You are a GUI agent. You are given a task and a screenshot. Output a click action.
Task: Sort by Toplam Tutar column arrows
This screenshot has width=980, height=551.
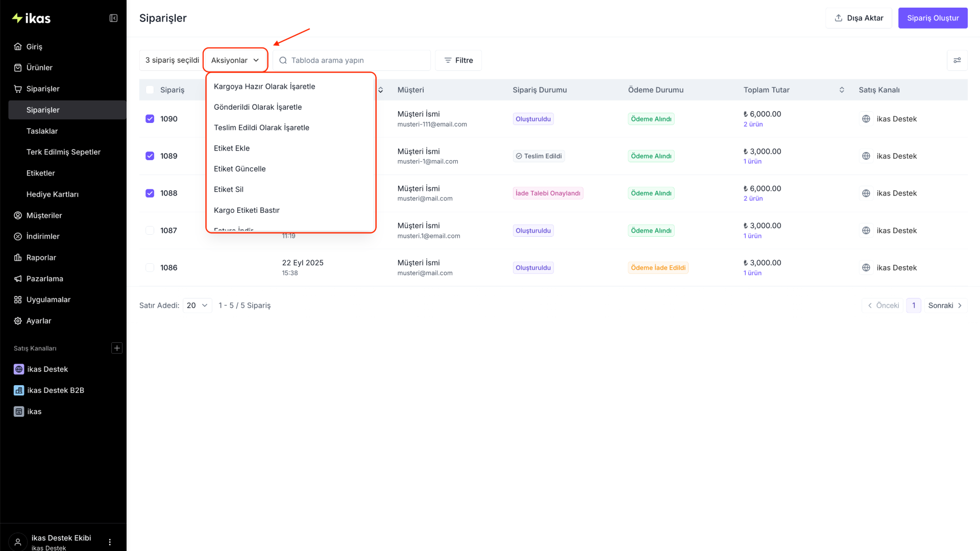[842, 90]
